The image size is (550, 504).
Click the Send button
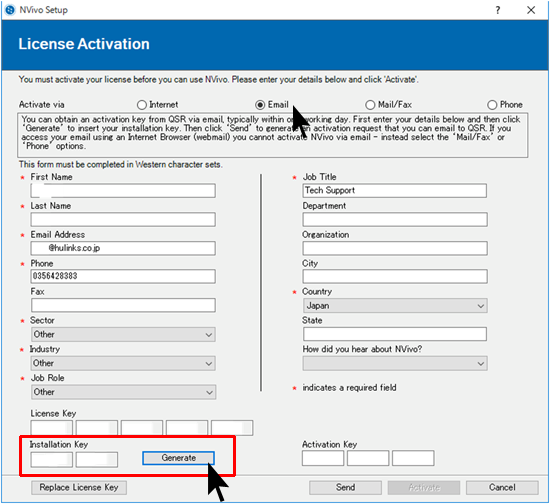tap(346, 488)
